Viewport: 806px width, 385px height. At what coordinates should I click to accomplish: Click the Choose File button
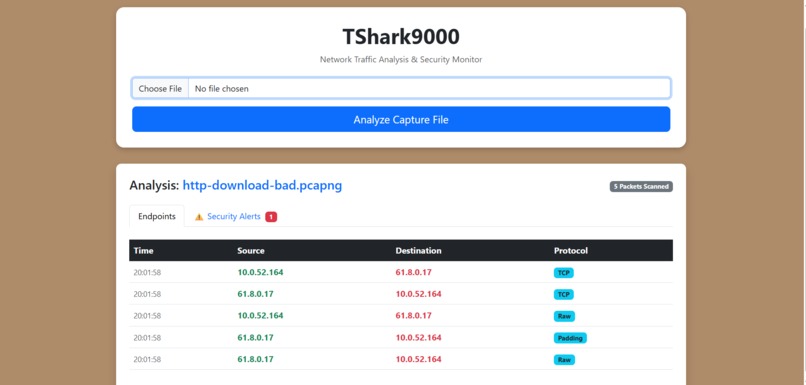click(160, 88)
